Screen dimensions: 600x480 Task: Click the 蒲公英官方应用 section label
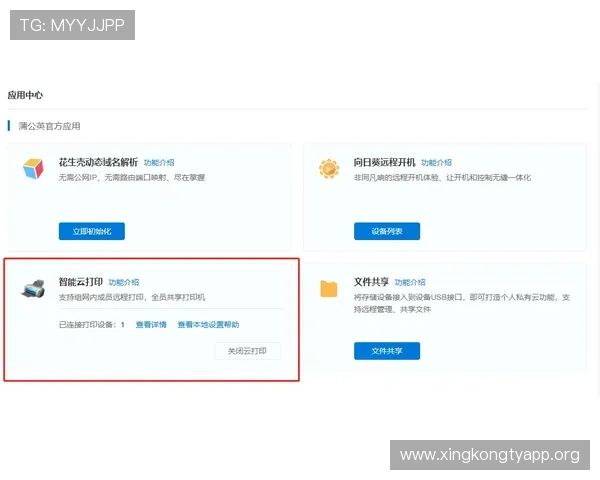(x=49, y=126)
